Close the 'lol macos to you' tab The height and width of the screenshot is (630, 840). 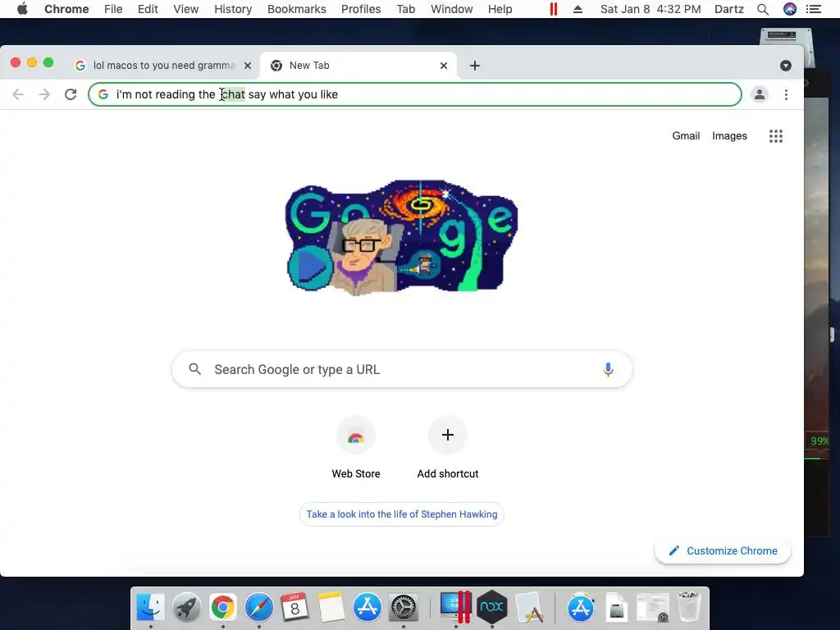248,66
